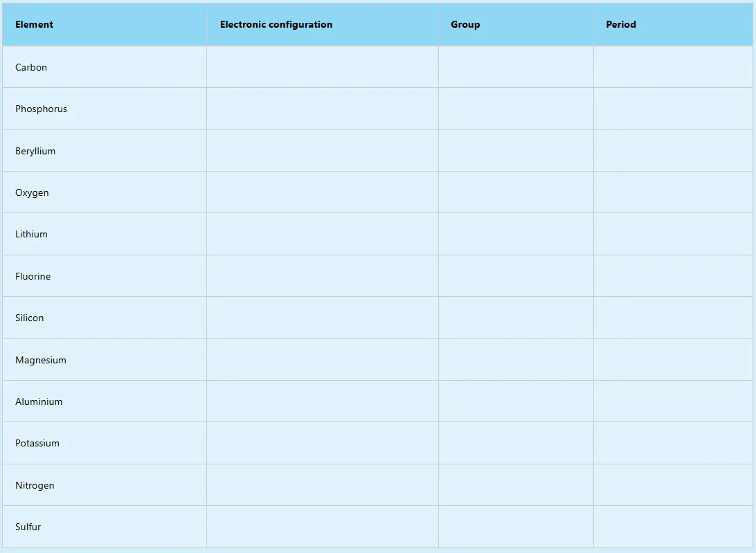Click Lithium's electronic configuration cell
756x553 pixels.
[323, 235]
